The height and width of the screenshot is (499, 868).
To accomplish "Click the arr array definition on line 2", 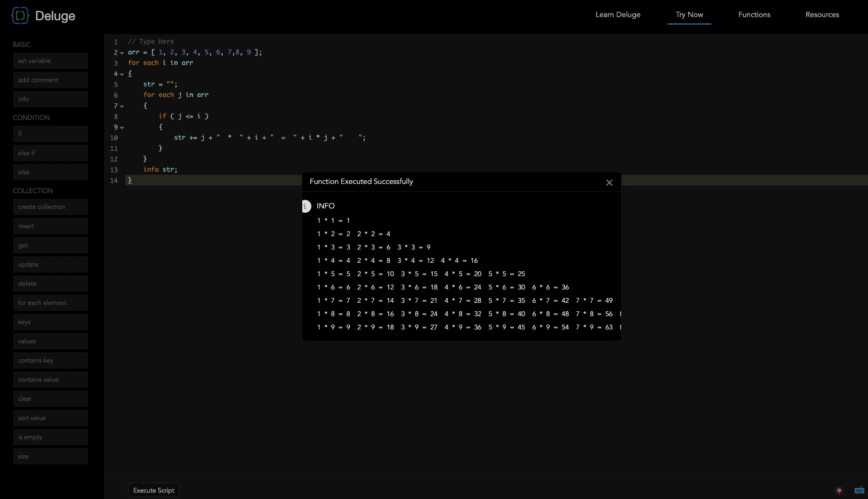I will point(195,52).
